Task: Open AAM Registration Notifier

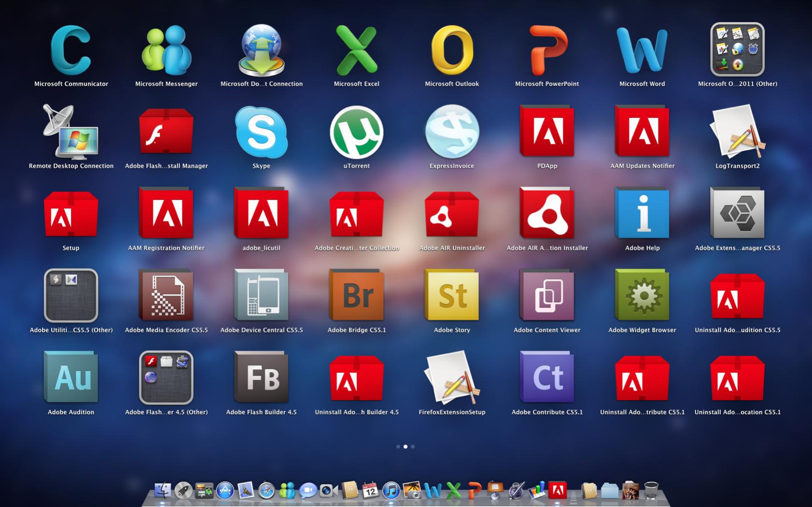Action: point(166,213)
